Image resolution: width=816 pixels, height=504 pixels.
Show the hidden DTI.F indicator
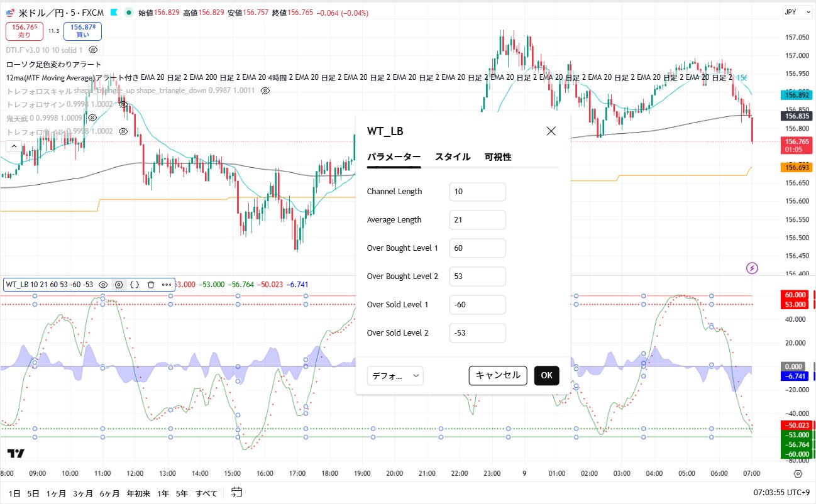[x=93, y=49]
